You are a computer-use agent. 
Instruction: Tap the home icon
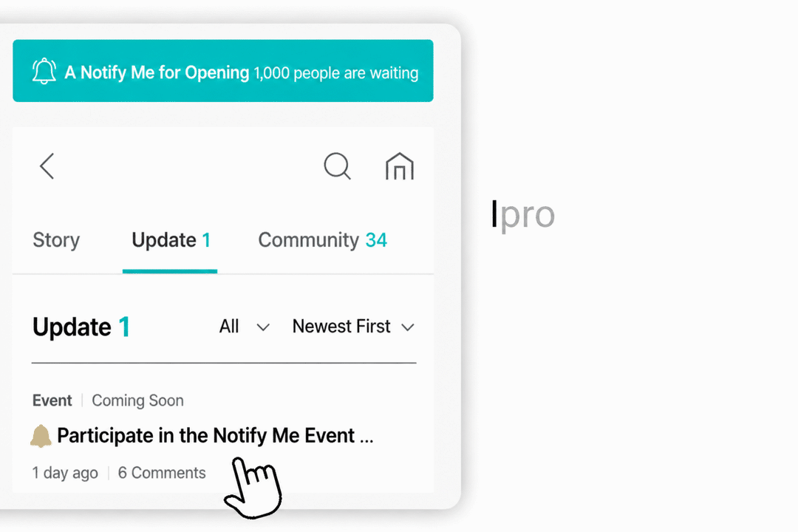[x=400, y=166]
